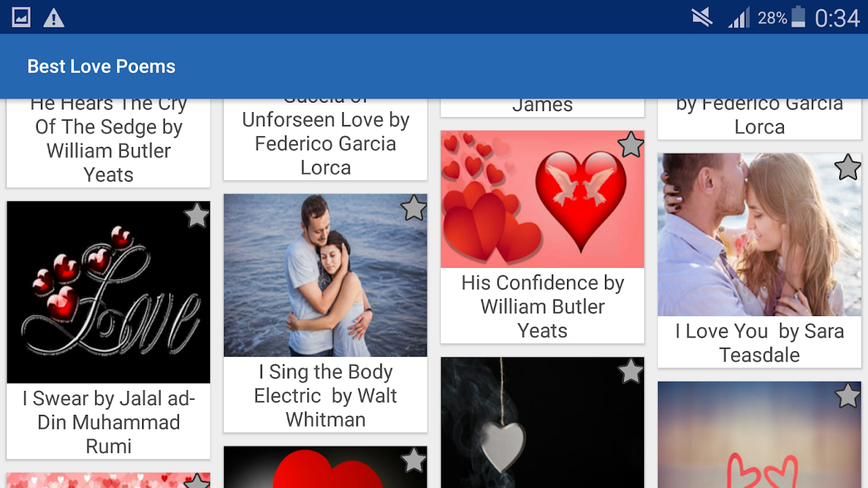Favorite the I Swear poem star
Screen dimensions: 868x488
coord(197,215)
